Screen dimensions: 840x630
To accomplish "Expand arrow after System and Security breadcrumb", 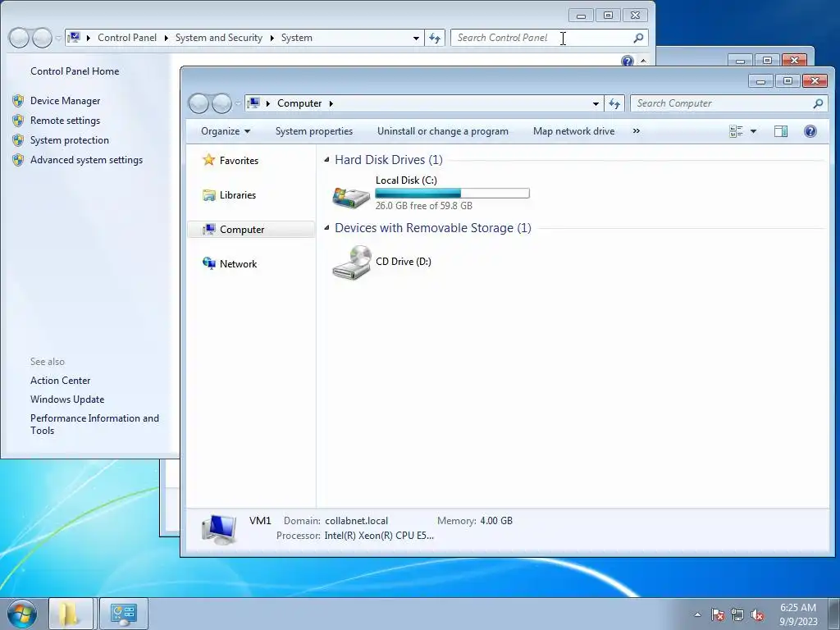I will [x=272, y=38].
